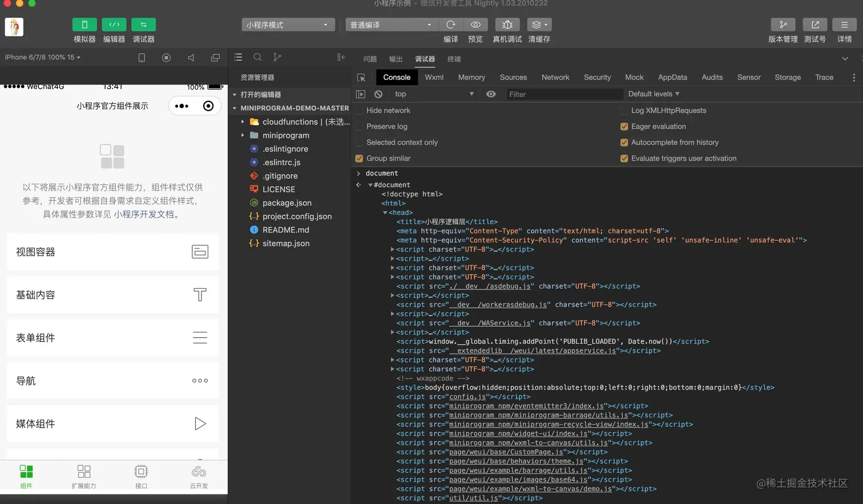Open the Wxml tab

(434, 78)
